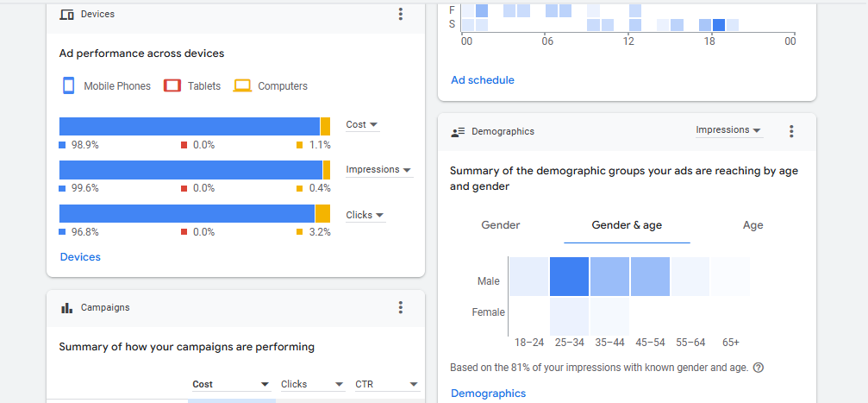Click the Devices card header icon

point(66,15)
